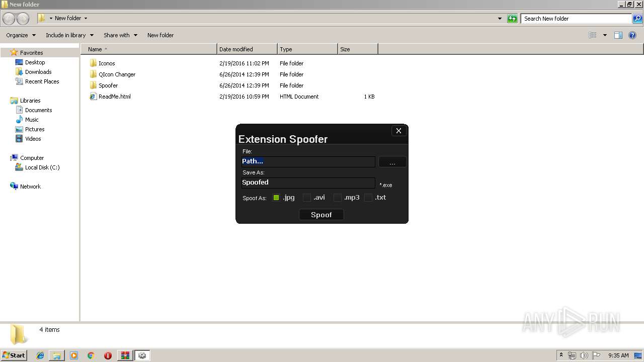Tick the .avi spoof checkbox
644x362 pixels.
tap(306, 198)
